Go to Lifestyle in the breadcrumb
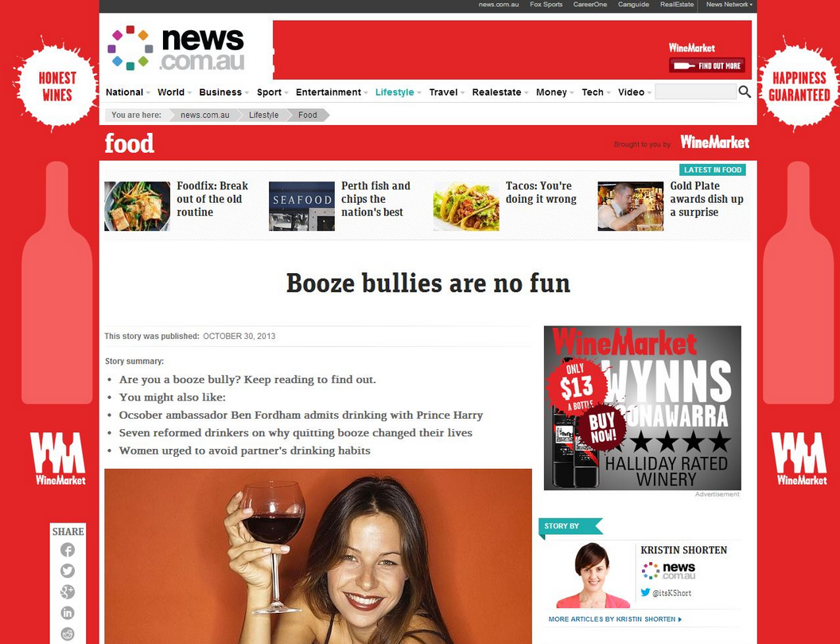 (263, 115)
